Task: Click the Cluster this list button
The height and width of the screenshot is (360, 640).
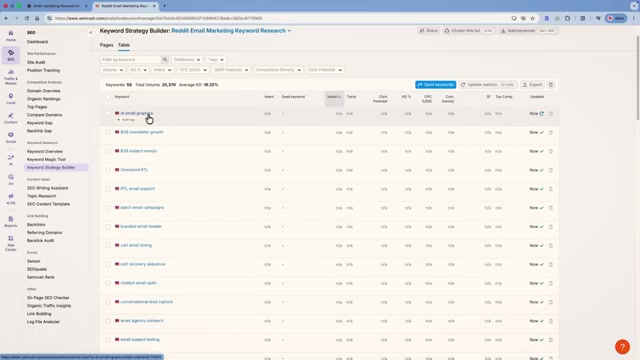Action: [x=469, y=31]
